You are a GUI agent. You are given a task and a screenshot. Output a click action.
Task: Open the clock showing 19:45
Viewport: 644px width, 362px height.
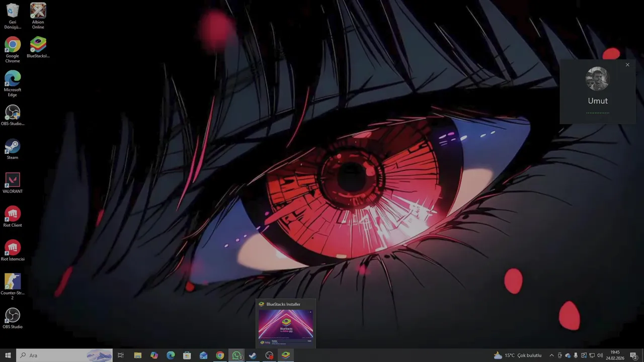[615, 355]
